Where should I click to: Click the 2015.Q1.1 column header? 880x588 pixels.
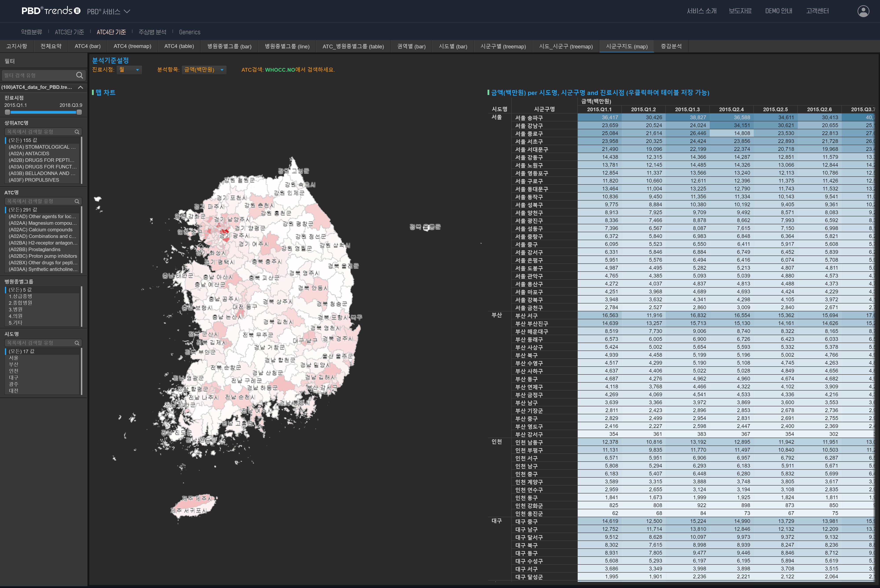point(599,110)
